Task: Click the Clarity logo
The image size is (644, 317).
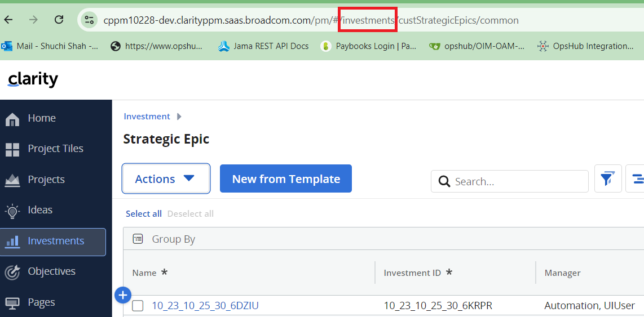Action: pyautogui.click(x=33, y=79)
